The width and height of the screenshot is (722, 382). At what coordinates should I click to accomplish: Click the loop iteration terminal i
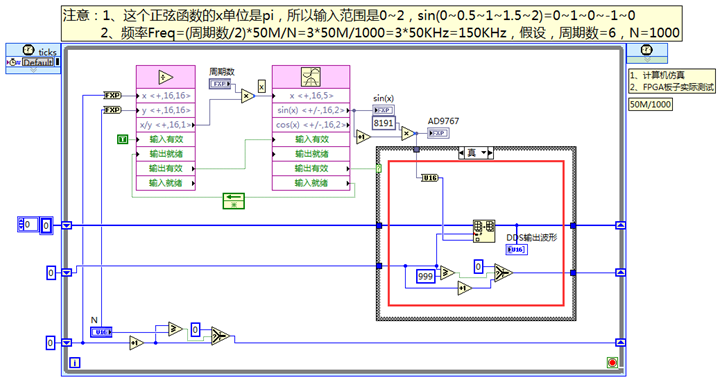(75, 363)
